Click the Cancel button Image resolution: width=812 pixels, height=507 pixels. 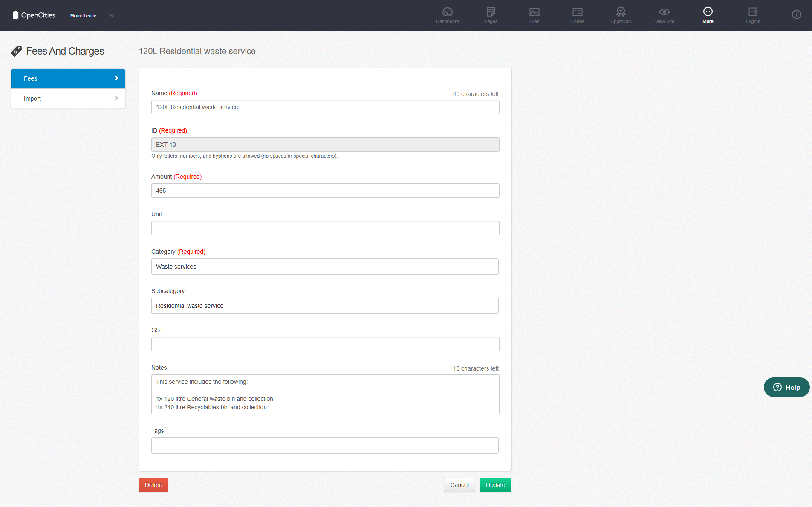point(459,485)
